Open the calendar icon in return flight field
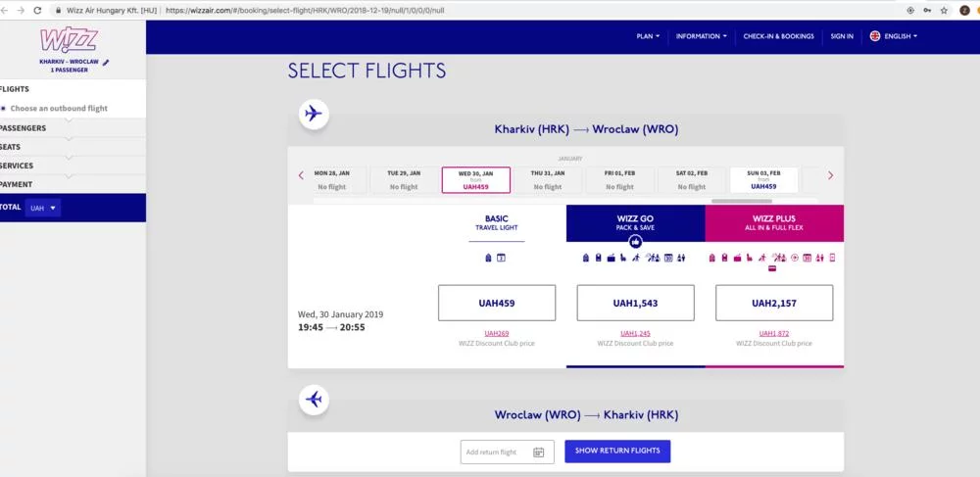The width and height of the screenshot is (980, 477). click(538, 452)
